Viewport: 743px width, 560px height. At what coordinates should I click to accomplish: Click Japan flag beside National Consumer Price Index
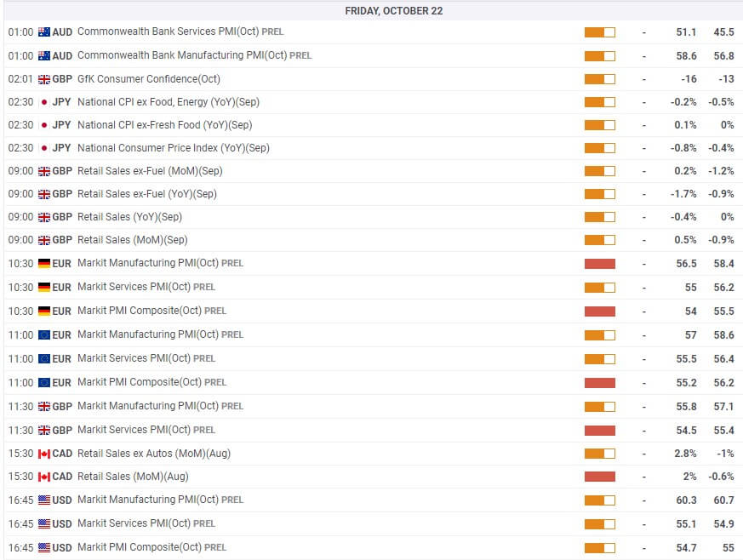(x=44, y=148)
